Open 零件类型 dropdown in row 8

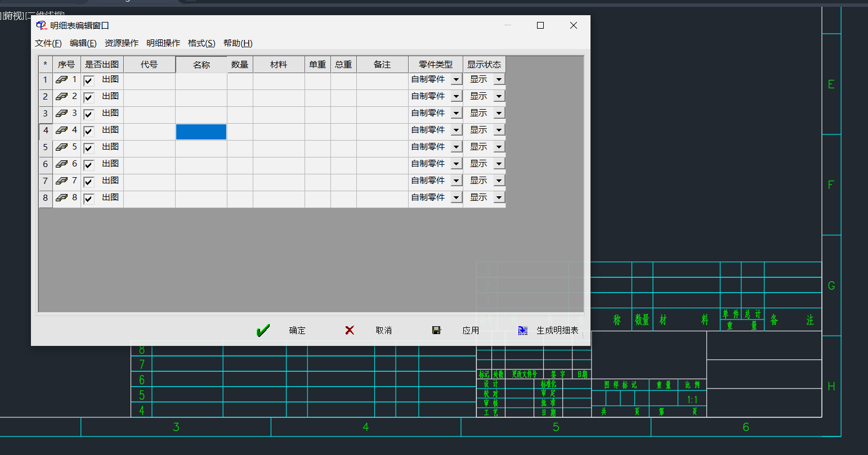click(x=456, y=197)
